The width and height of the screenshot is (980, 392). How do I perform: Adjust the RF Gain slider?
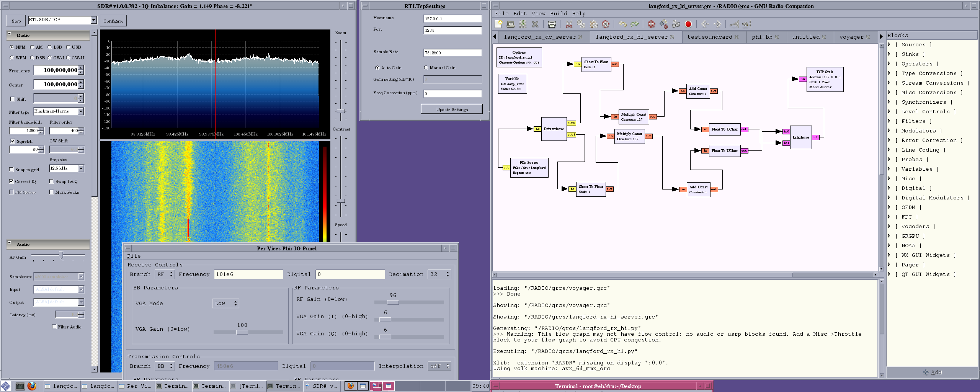coord(393,302)
